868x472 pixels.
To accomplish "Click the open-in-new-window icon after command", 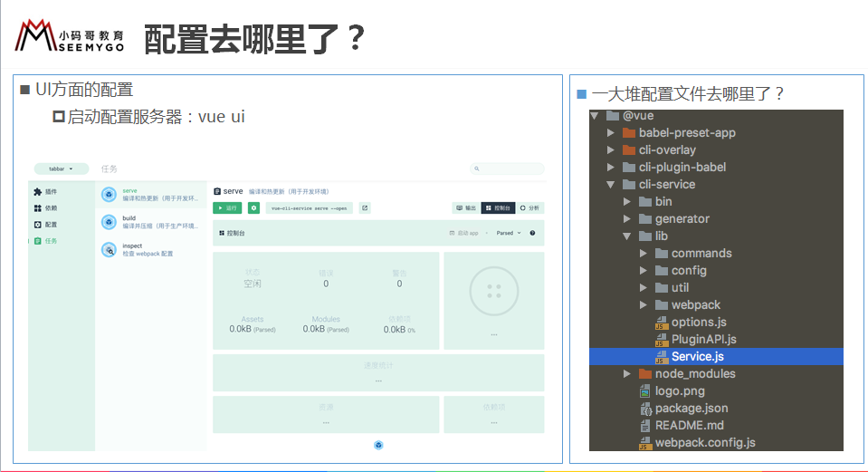I will coord(365,208).
